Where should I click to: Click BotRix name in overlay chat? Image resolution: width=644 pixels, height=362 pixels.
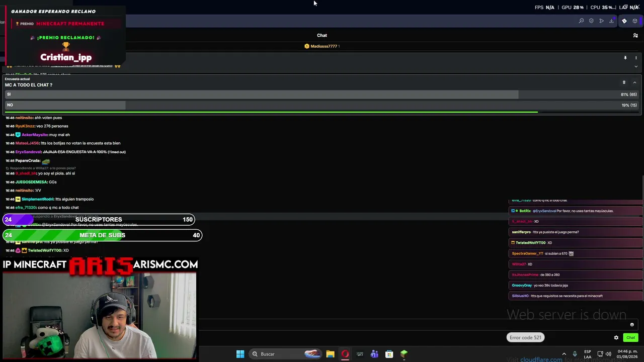tap(525, 211)
